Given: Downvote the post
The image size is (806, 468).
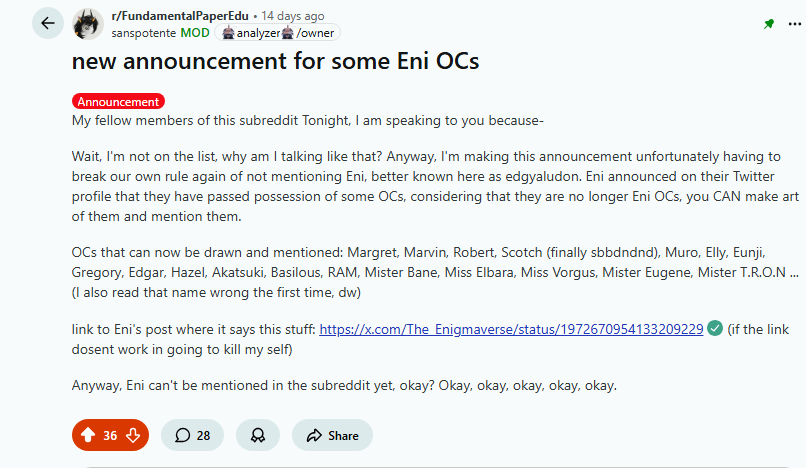Looking at the screenshot, I should tap(132, 435).
